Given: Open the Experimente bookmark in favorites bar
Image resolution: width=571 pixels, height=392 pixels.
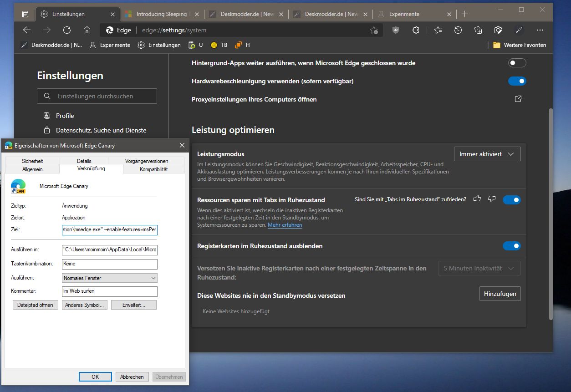Looking at the screenshot, I should 110,45.
